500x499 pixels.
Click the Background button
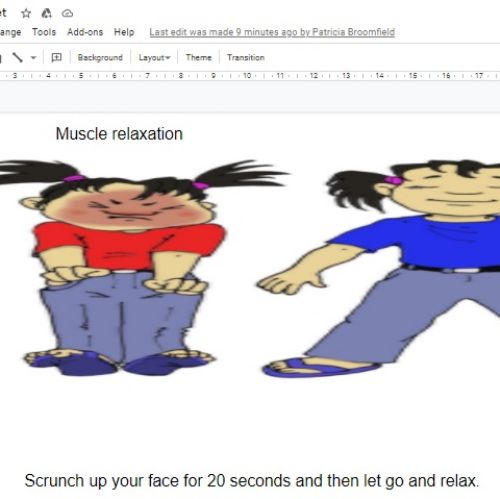click(100, 58)
